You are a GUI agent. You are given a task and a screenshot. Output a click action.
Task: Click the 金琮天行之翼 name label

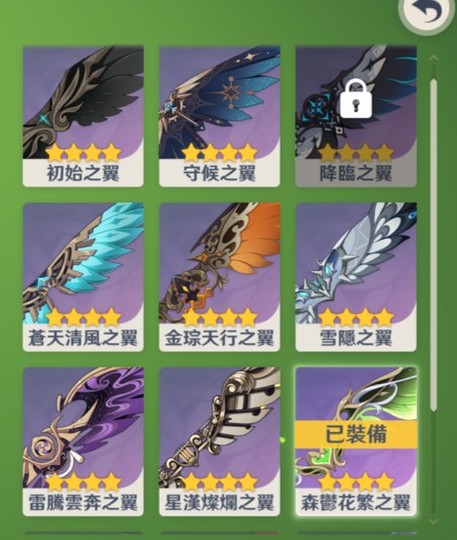(219, 338)
